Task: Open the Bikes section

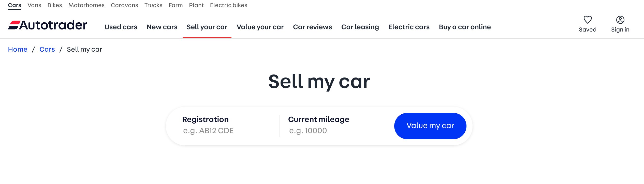Action: tap(54, 5)
